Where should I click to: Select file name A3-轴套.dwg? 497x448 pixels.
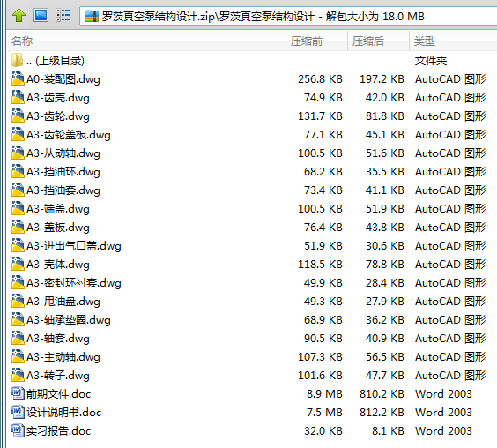pos(58,339)
